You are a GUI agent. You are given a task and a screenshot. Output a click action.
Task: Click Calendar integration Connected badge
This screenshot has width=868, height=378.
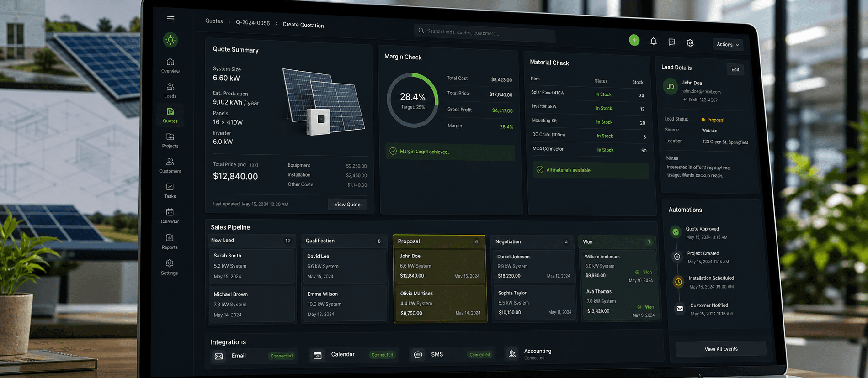[382, 355]
